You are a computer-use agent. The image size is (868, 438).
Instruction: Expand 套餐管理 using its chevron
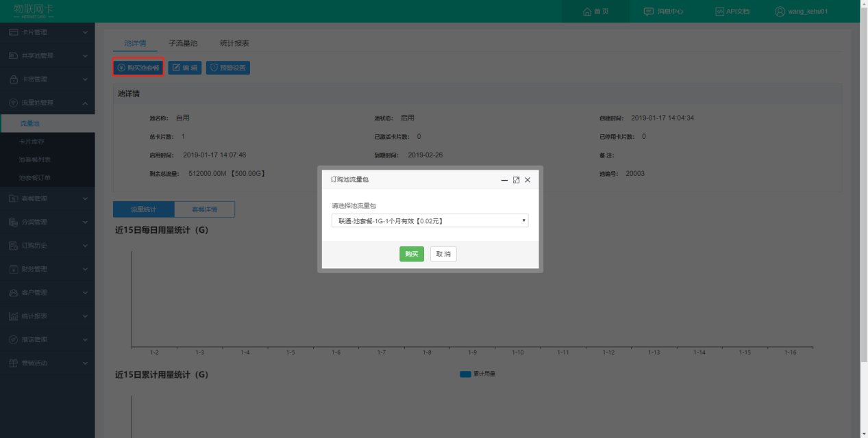coord(85,198)
